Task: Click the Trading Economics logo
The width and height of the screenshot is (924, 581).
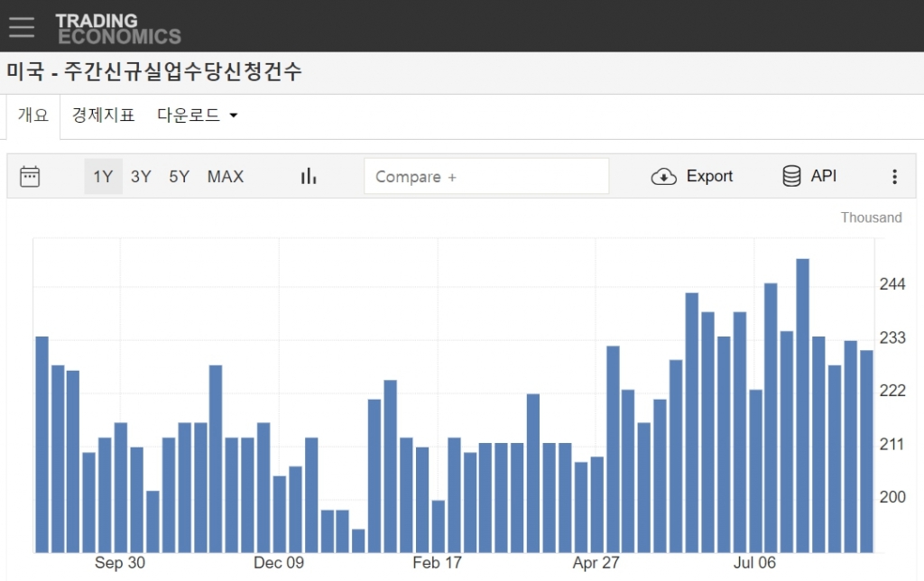Action: coord(117,28)
